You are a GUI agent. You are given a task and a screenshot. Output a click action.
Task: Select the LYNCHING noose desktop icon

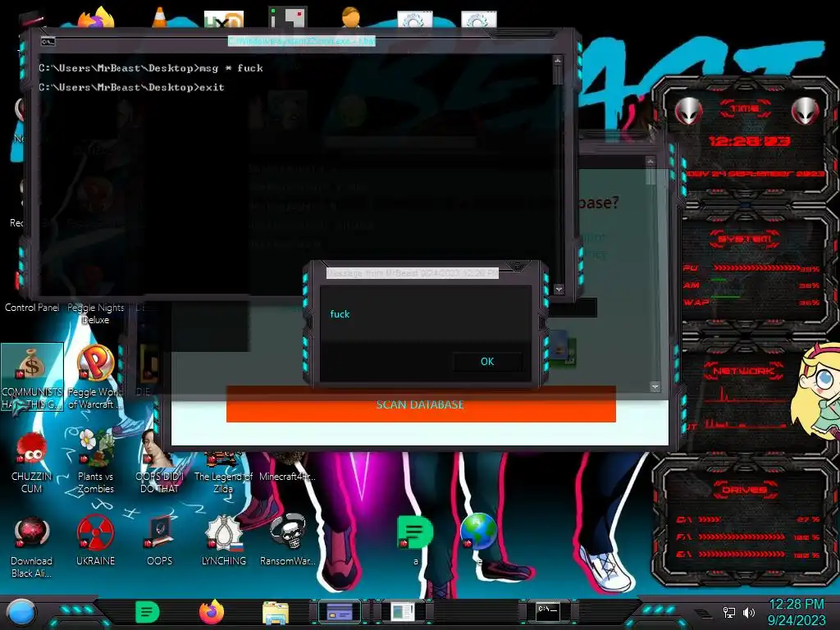223,540
